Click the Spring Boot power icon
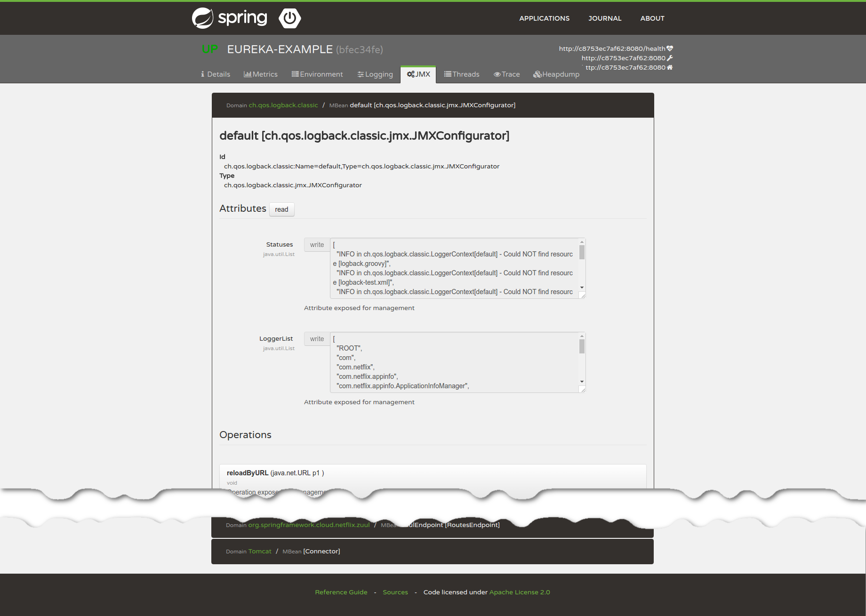 tap(289, 18)
